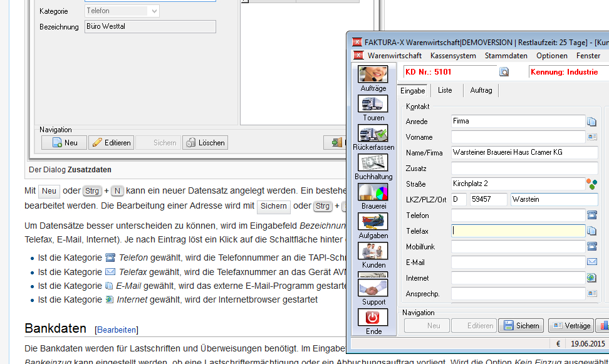Click contact card icon beside Vorname field
Screen dimensions: 609x364
click(592, 137)
